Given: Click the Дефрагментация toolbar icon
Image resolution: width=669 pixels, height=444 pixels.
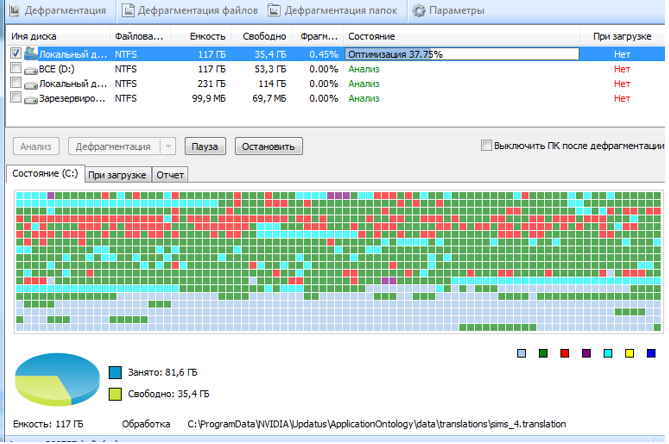Looking at the screenshot, I should [15, 10].
